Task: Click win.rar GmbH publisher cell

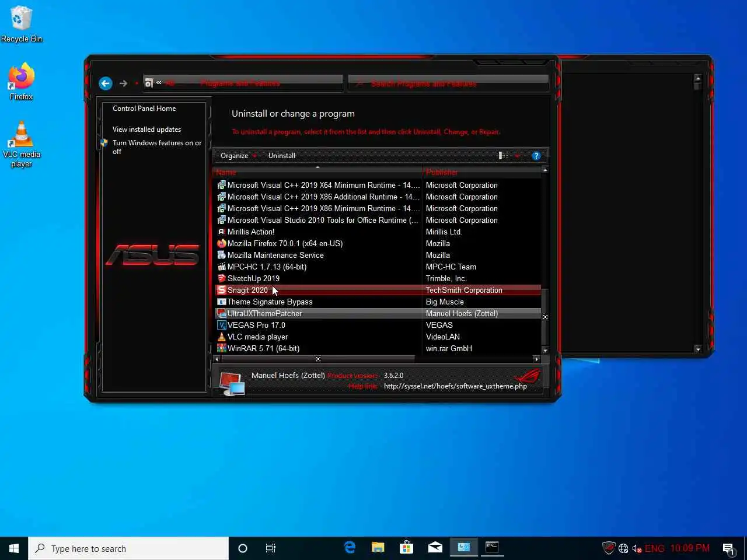Action: point(449,348)
